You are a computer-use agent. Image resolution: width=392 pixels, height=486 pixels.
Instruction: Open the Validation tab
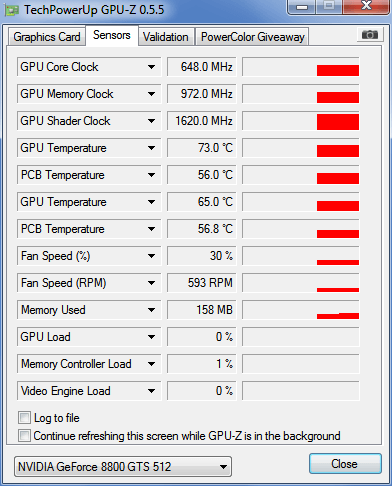click(x=166, y=37)
